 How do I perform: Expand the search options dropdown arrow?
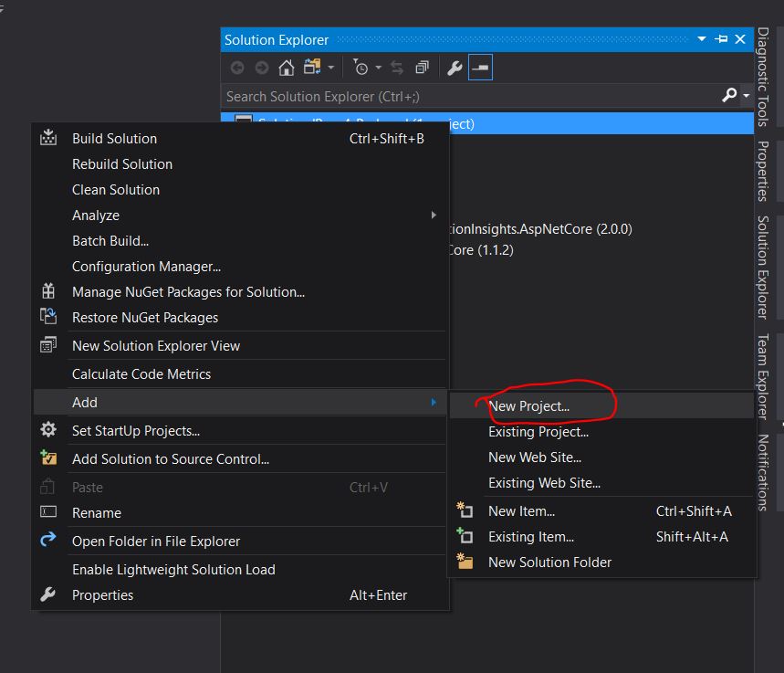tap(746, 96)
